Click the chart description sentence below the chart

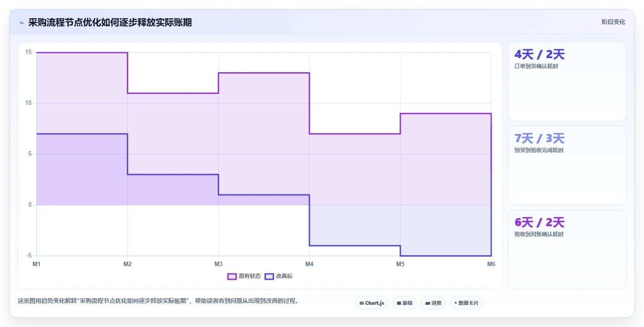pos(158,301)
